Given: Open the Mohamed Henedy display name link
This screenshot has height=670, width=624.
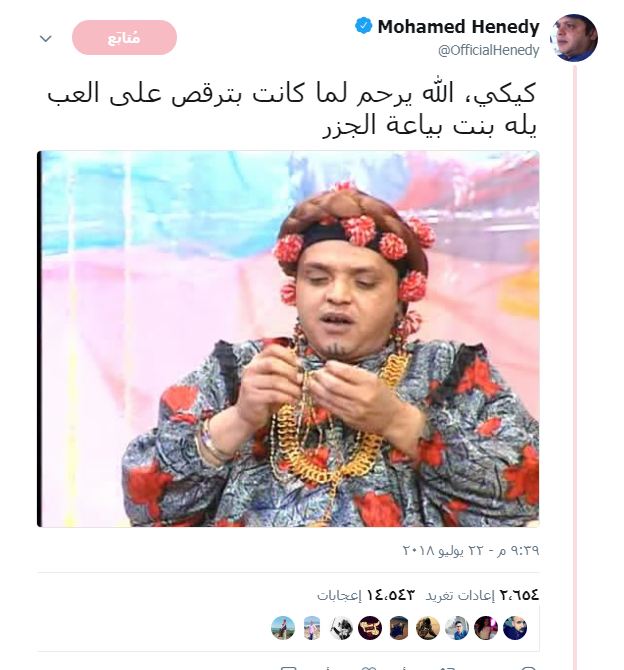Looking at the screenshot, I should pos(459,26).
